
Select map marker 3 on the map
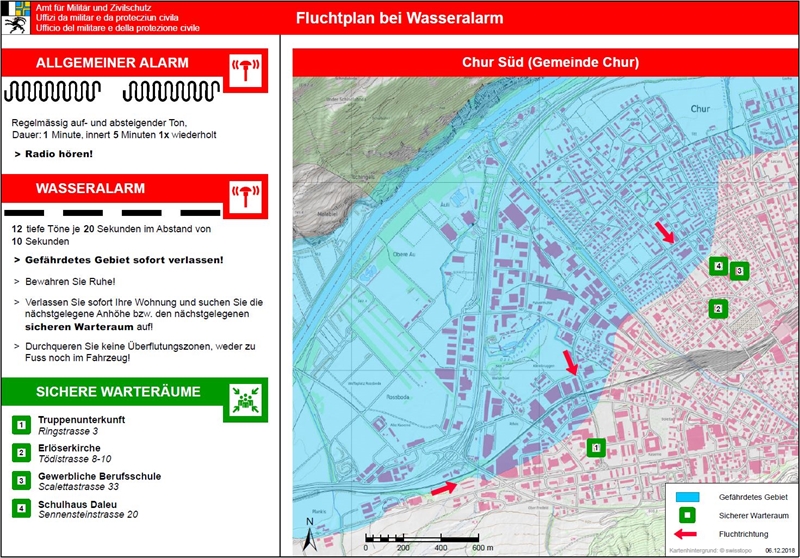(739, 271)
